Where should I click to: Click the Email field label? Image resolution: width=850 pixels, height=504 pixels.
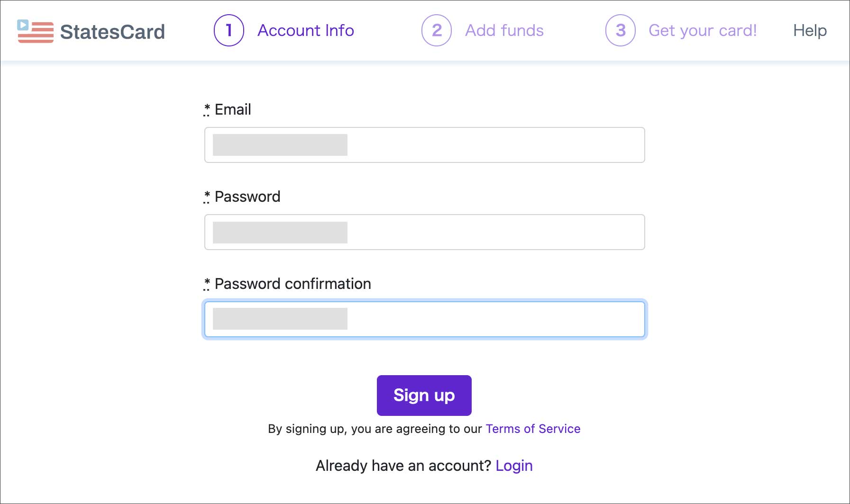(x=233, y=109)
